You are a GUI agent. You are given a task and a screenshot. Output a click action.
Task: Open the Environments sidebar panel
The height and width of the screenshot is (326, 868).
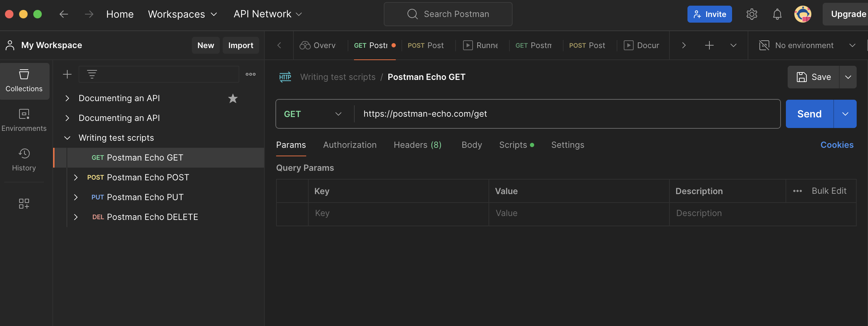click(24, 120)
